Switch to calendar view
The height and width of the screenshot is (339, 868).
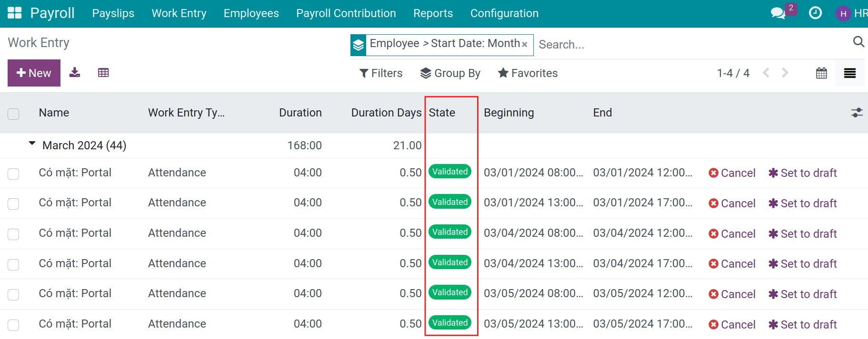click(x=821, y=73)
